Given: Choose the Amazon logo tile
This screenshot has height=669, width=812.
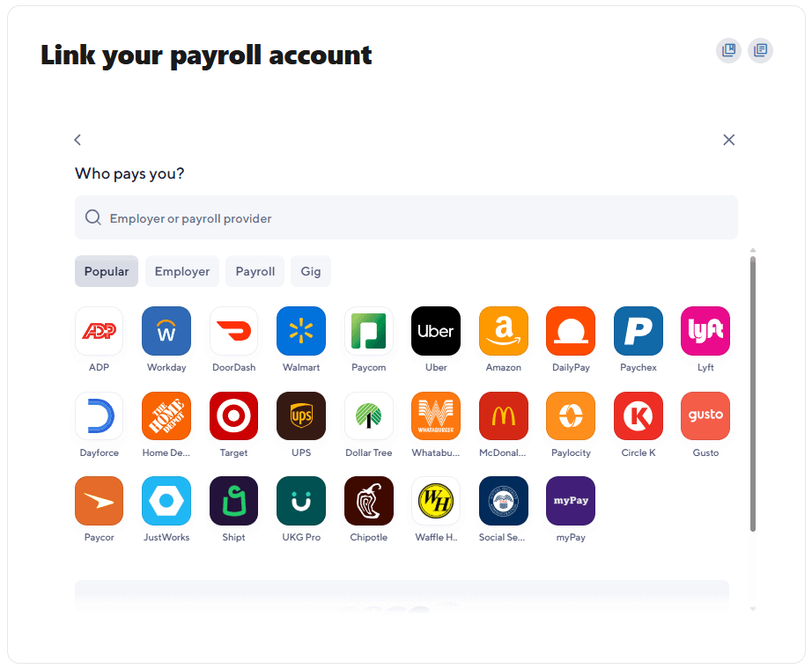Looking at the screenshot, I should pyautogui.click(x=504, y=331).
